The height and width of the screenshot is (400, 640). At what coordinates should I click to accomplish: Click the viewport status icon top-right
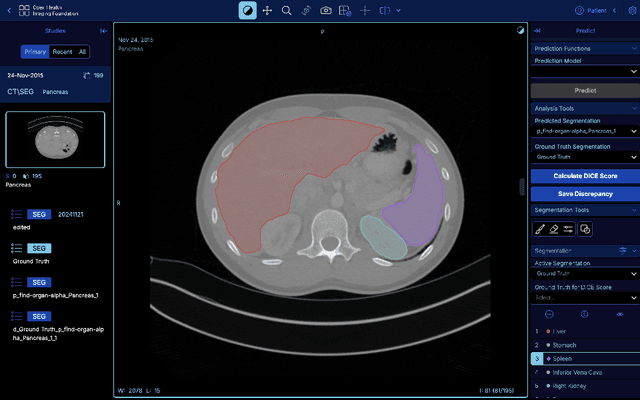click(520, 30)
